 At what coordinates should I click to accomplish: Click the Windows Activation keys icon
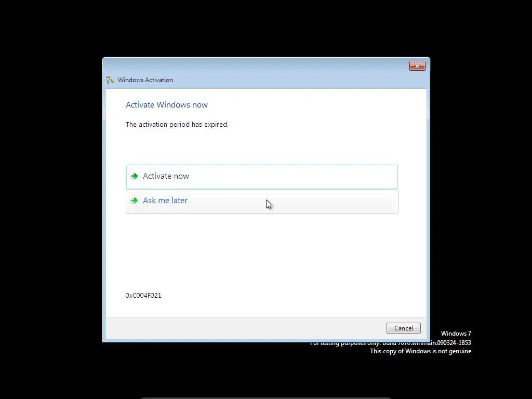(110, 80)
